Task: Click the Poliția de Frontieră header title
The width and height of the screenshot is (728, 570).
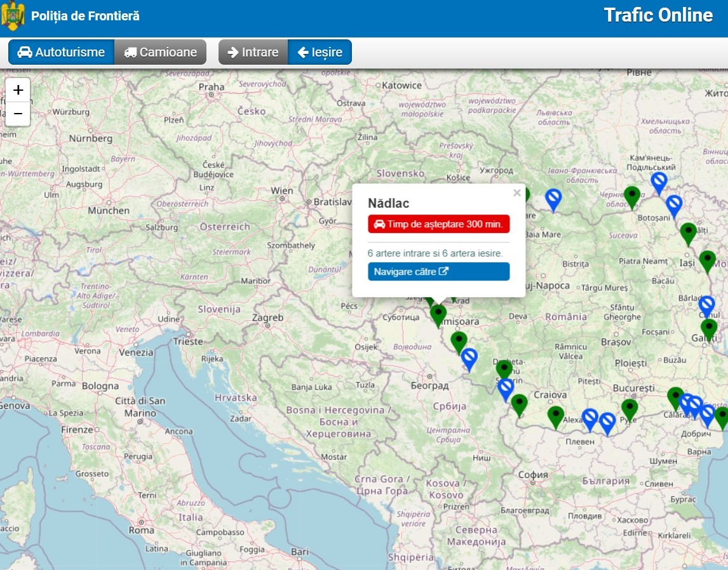Action: tap(85, 16)
